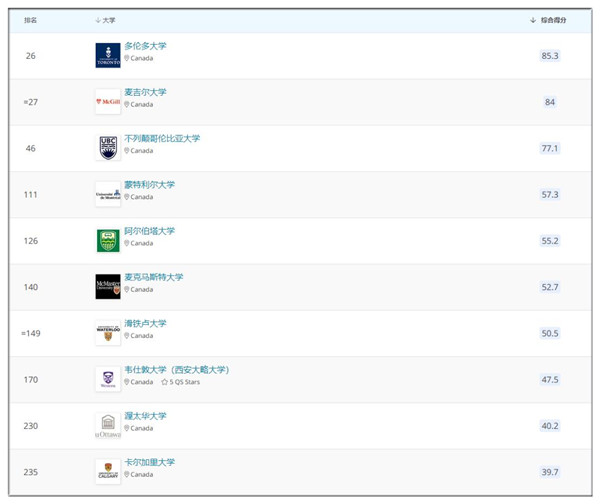Click the McGill University logo
This screenshot has height=504, width=600.
[x=108, y=102]
